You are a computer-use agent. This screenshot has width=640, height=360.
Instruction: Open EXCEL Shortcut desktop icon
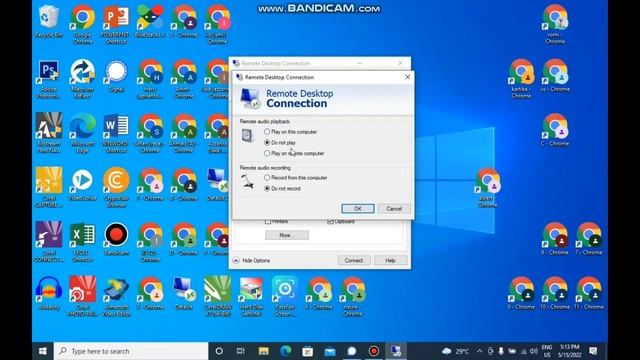point(82,242)
